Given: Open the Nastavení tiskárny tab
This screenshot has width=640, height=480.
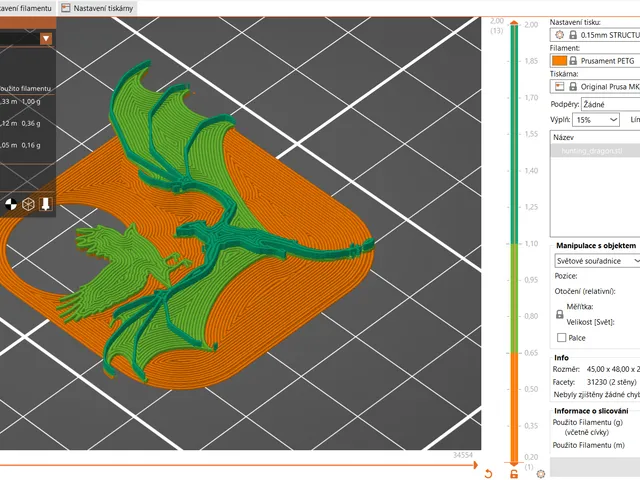Looking at the screenshot, I should click(x=98, y=8).
